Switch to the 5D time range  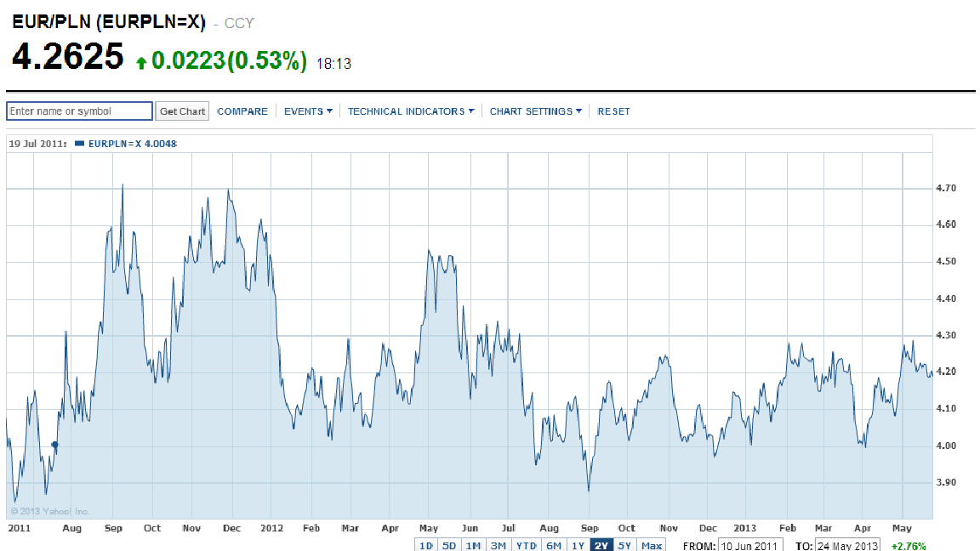449,545
